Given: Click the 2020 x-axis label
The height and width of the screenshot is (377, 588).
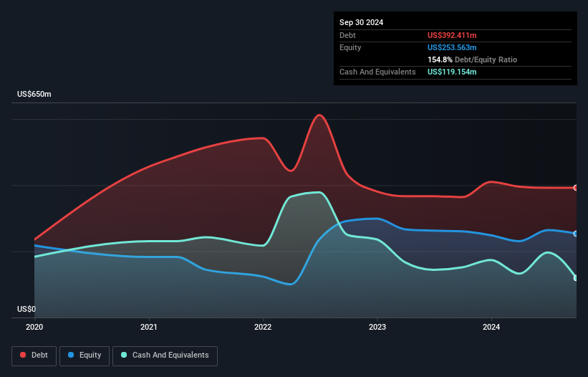Looking at the screenshot, I should point(34,327).
